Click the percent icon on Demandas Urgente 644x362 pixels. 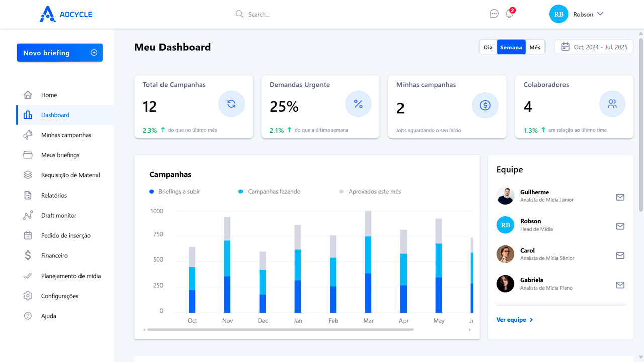(x=358, y=104)
